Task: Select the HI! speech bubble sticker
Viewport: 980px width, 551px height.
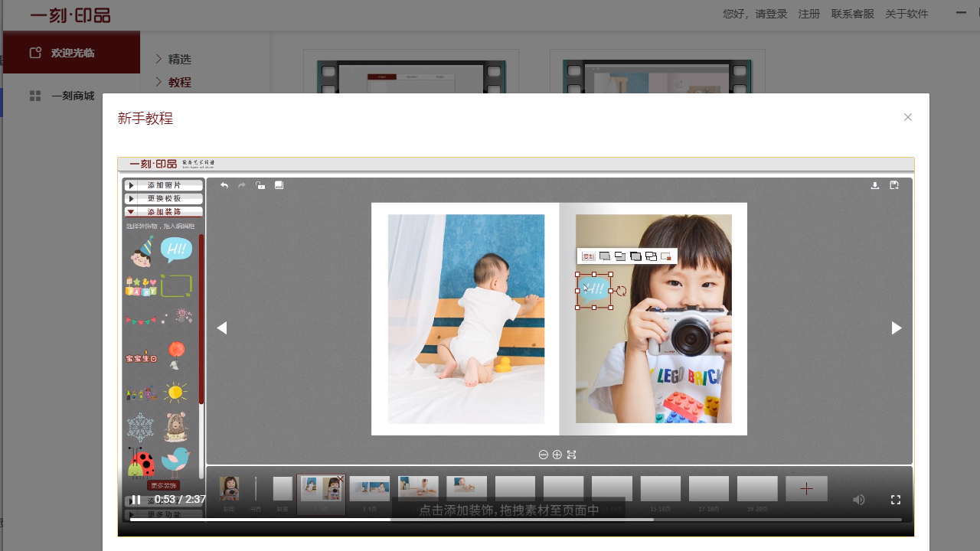Action: [176, 249]
